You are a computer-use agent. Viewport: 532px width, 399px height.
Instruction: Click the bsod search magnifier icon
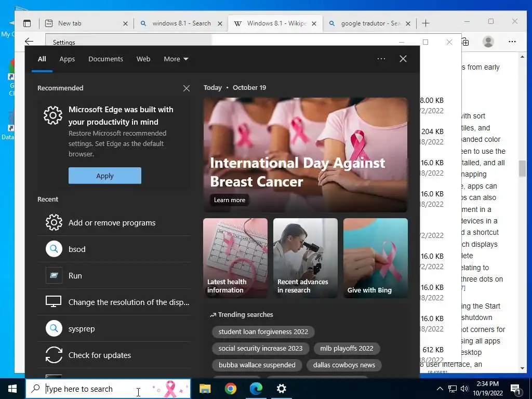pos(54,249)
